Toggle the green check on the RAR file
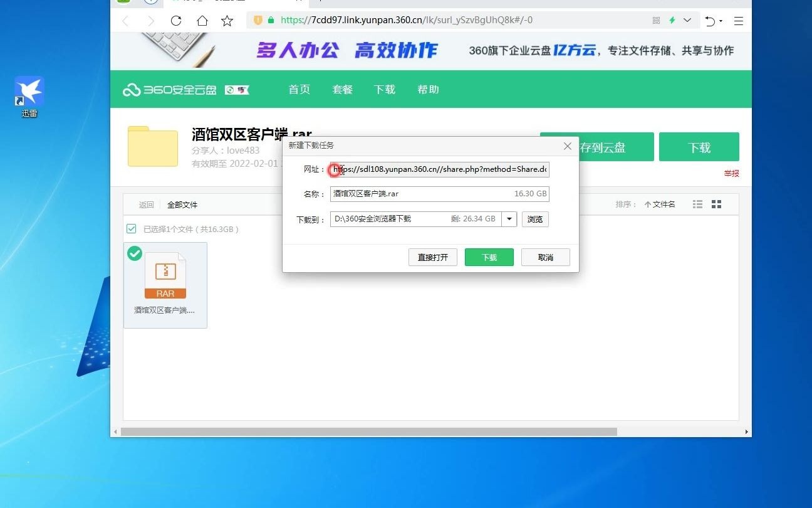The width and height of the screenshot is (812, 508). pos(135,253)
